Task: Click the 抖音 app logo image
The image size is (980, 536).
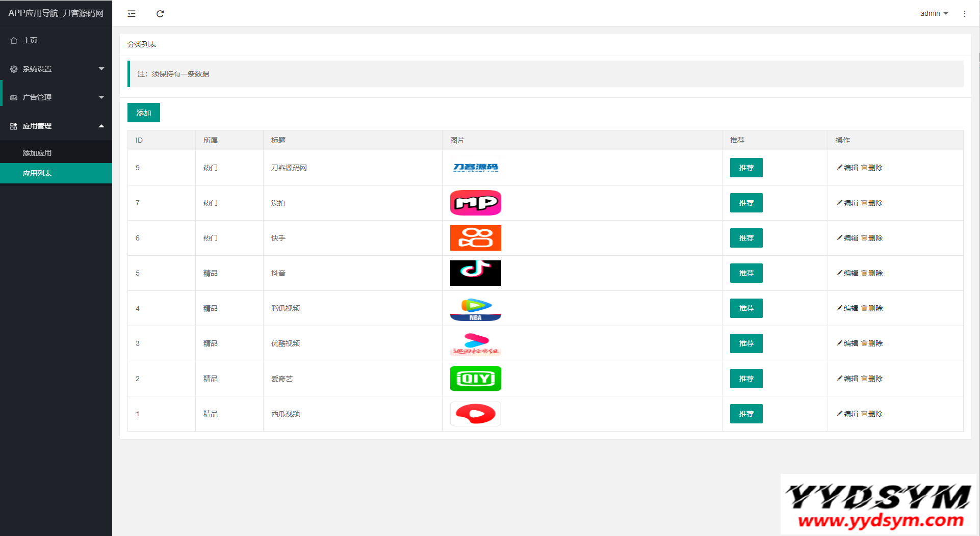Action: pyautogui.click(x=475, y=273)
